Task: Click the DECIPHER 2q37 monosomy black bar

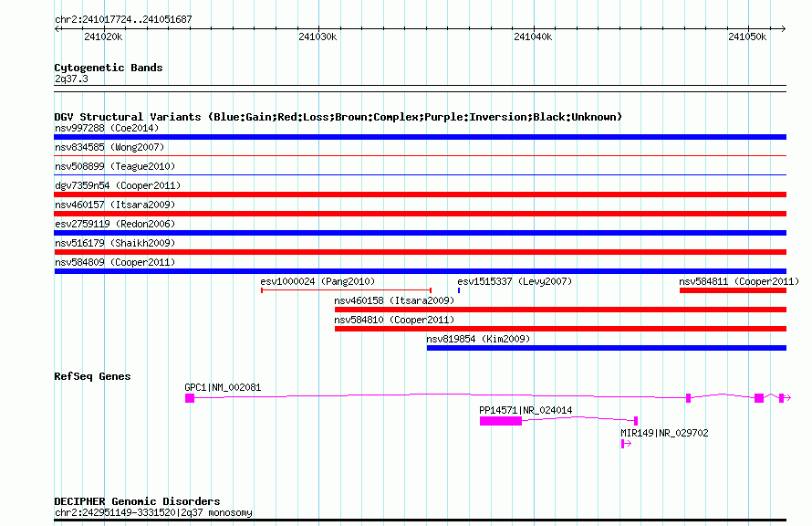Action: (x=420, y=520)
